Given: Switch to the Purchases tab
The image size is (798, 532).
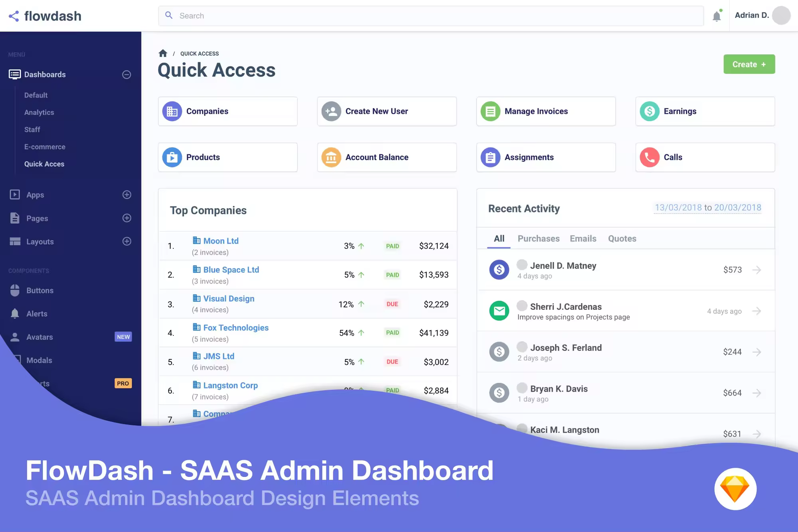Looking at the screenshot, I should (x=539, y=238).
